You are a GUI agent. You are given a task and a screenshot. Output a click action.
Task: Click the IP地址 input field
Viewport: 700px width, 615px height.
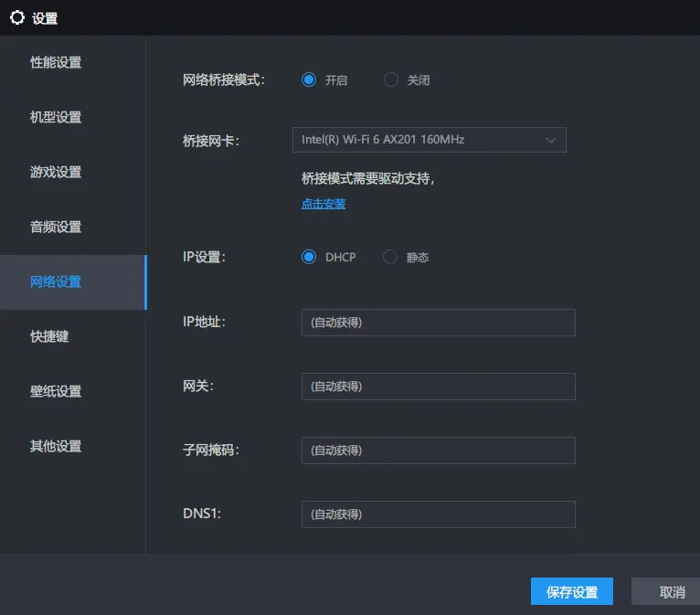tap(438, 323)
